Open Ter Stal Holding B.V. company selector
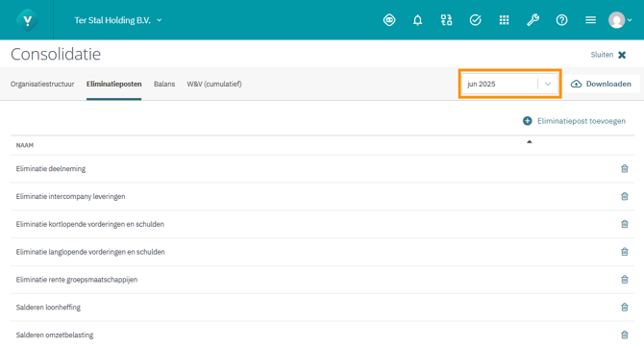This screenshot has width=644, height=348. point(118,20)
